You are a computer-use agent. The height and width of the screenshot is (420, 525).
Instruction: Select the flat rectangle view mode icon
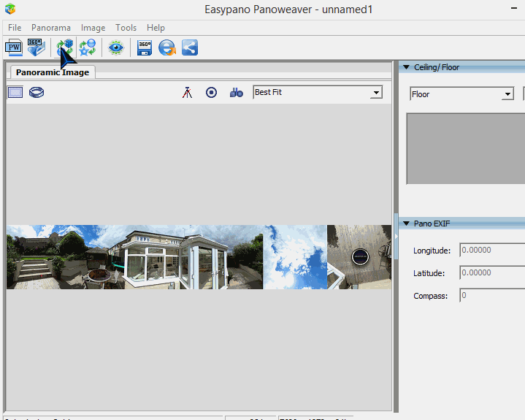pos(15,93)
